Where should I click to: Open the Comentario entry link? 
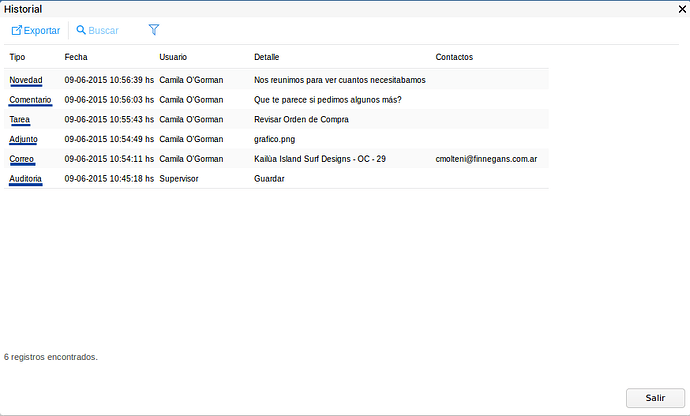[29, 100]
